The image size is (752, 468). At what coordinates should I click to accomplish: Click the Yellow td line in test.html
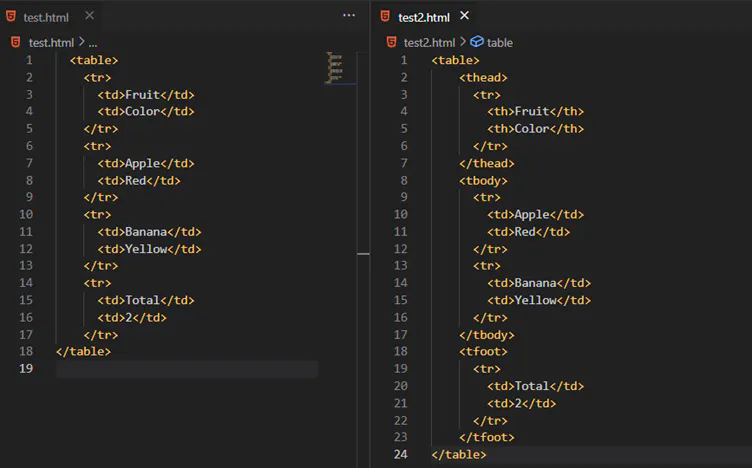tap(149, 249)
